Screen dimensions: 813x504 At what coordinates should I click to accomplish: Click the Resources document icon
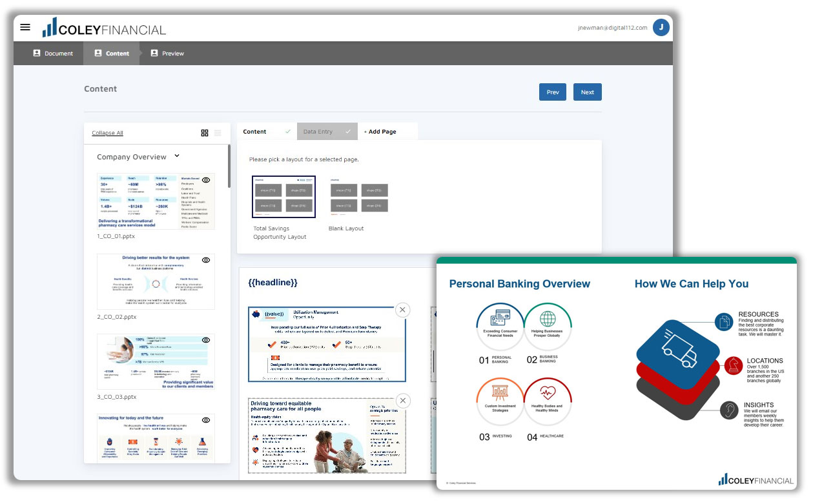(725, 321)
